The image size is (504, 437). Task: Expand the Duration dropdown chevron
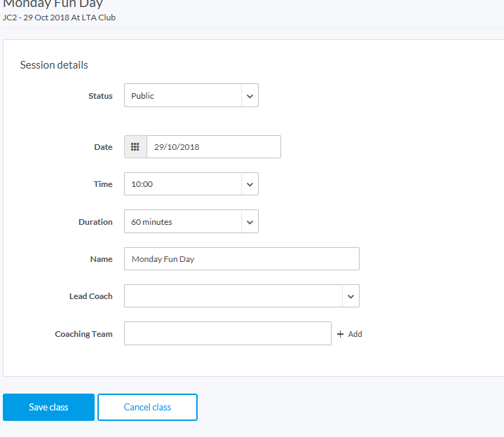pyautogui.click(x=250, y=222)
